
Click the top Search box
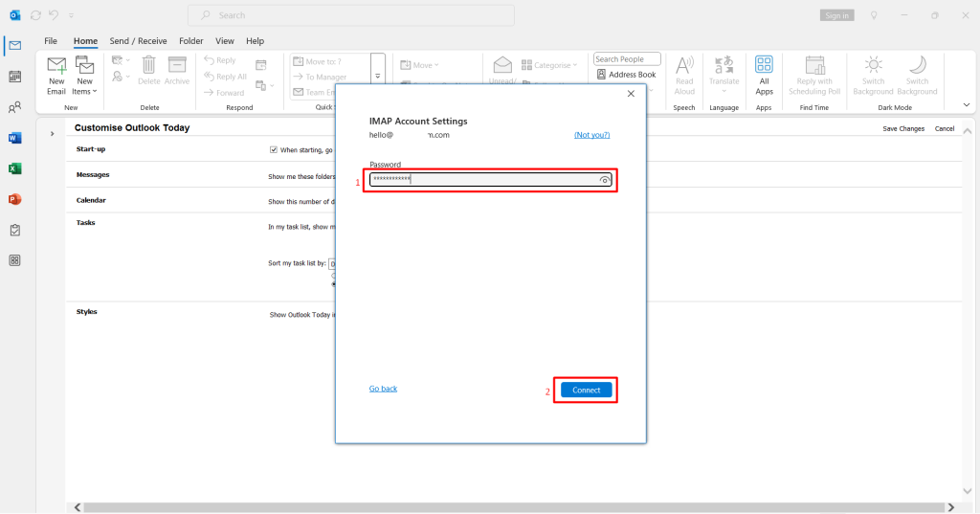point(351,15)
